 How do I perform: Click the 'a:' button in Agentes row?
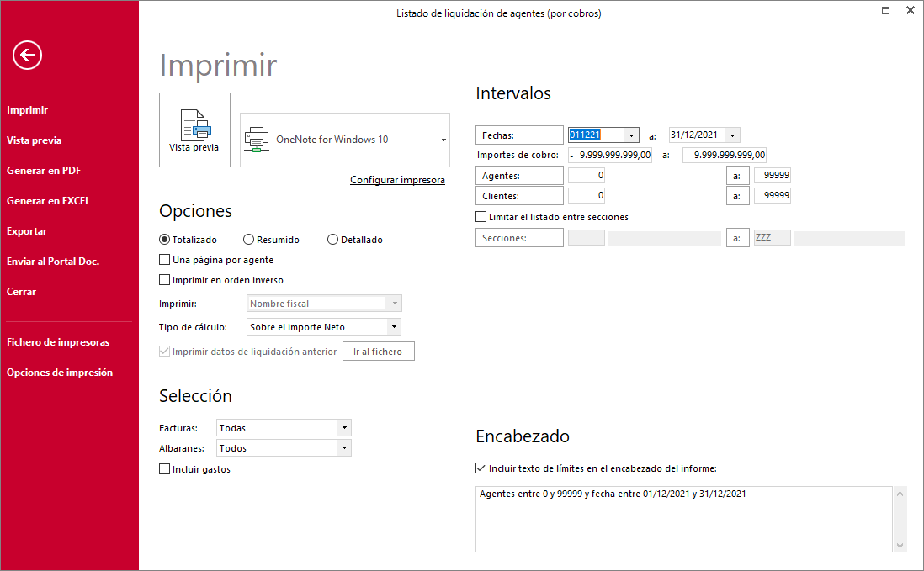point(737,176)
